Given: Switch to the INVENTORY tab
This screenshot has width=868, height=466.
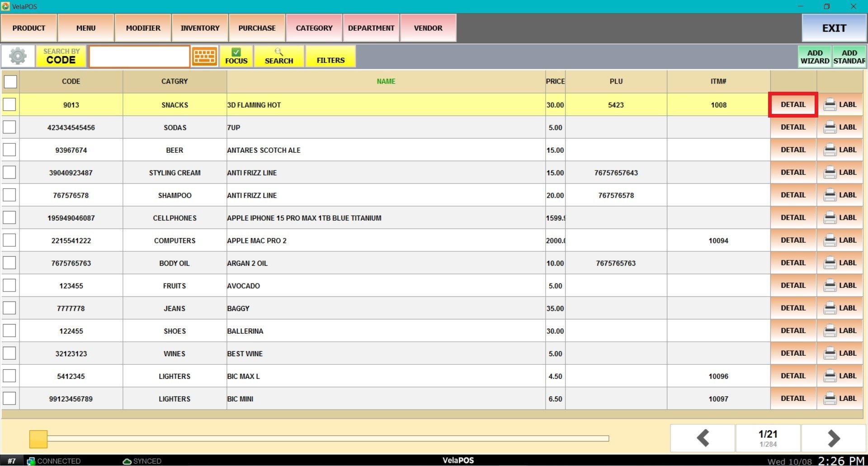Looking at the screenshot, I should tap(200, 28).
